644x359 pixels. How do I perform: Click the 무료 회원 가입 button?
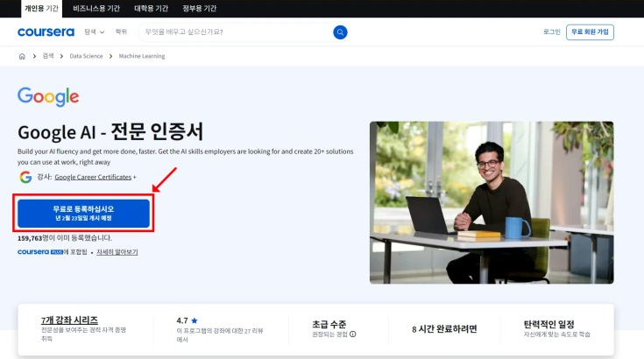(x=590, y=32)
